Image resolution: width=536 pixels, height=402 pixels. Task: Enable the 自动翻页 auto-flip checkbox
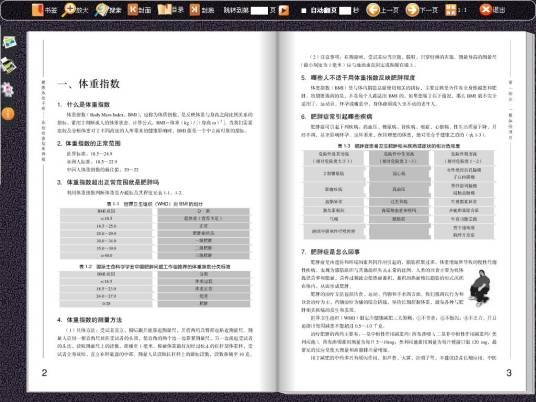[304, 11]
